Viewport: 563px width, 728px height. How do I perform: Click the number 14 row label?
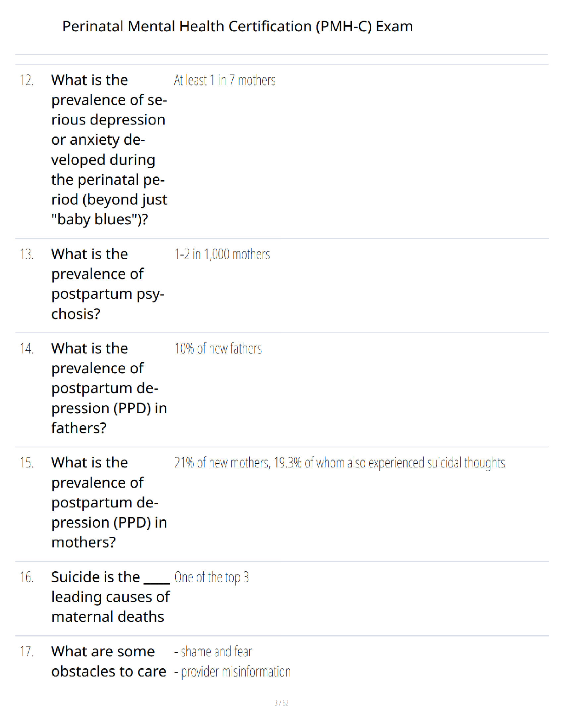point(27,349)
